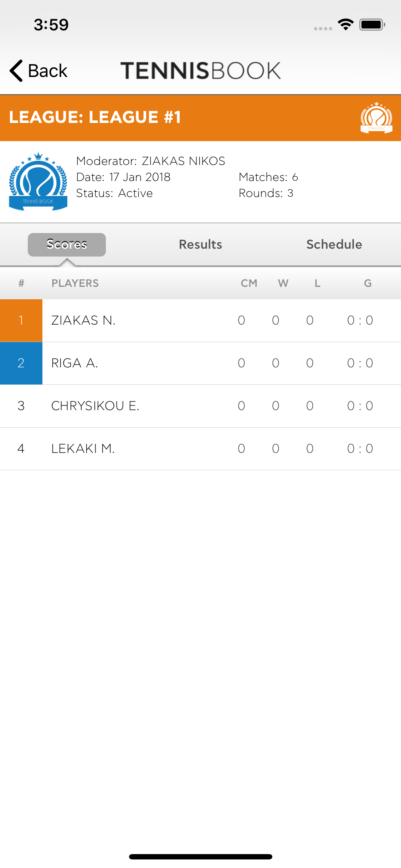Click the blue rank 2 badge
This screenshot has width=401, height=868.
(x=21, y=363)
